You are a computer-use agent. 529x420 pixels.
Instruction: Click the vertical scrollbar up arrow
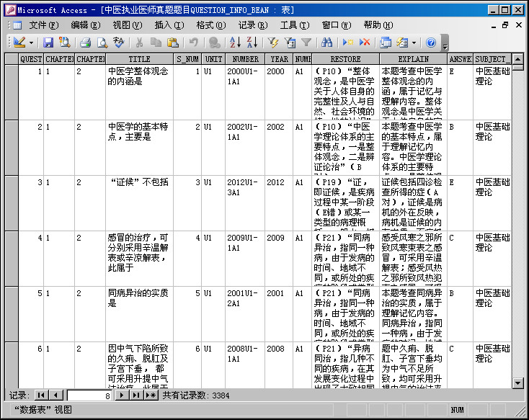coord(518,59)
